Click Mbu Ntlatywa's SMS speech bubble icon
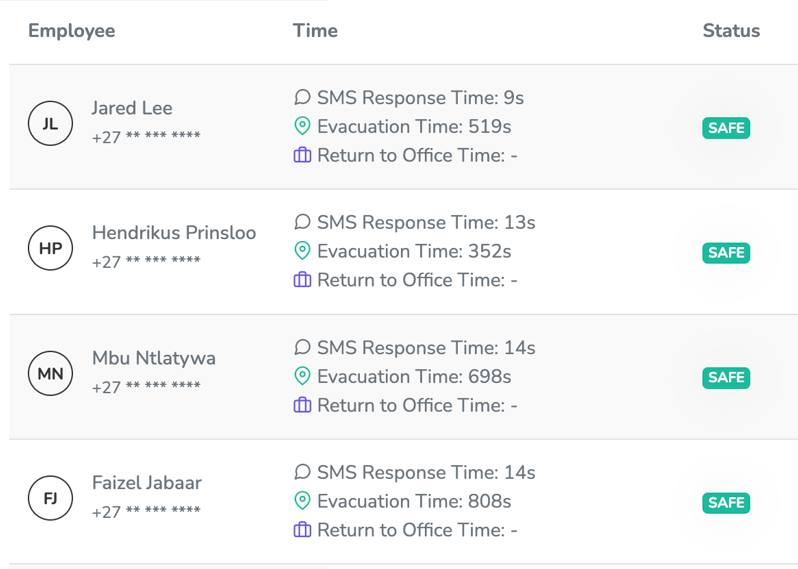The height and width of the screenshot is (569, 798). click(302, 348)
